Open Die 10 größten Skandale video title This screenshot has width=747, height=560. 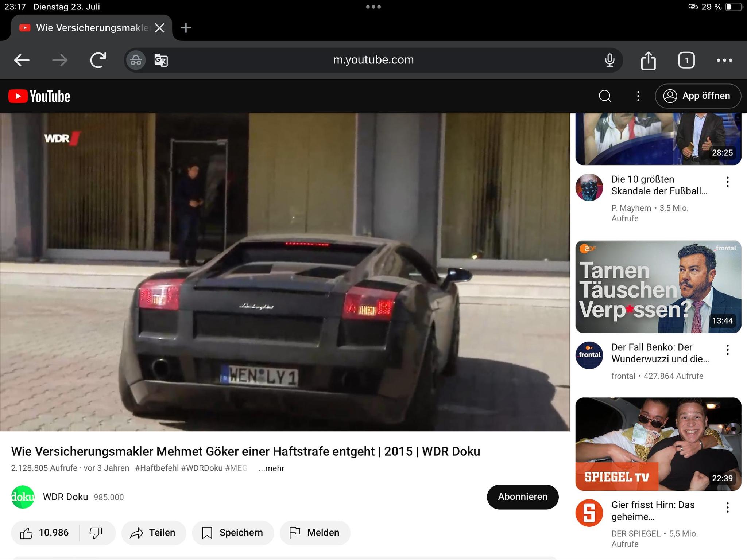(659, 185)
